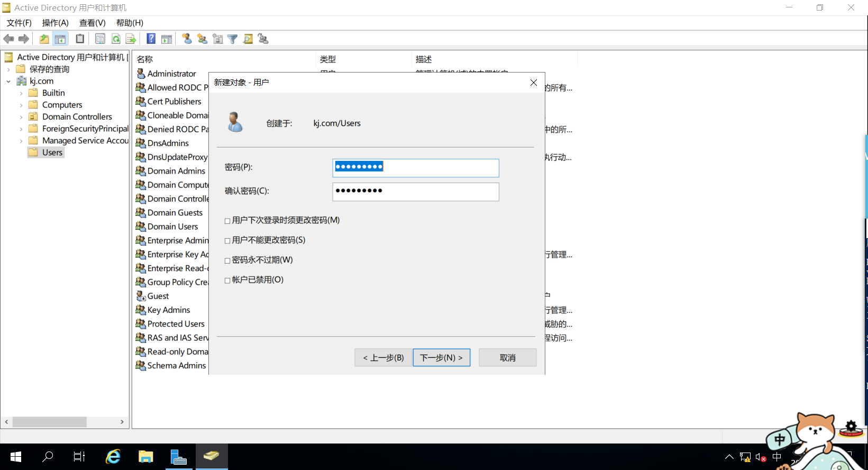Click the Domain Admins group icon
This screenshot has height=470, width=868.
pos(141,170)
